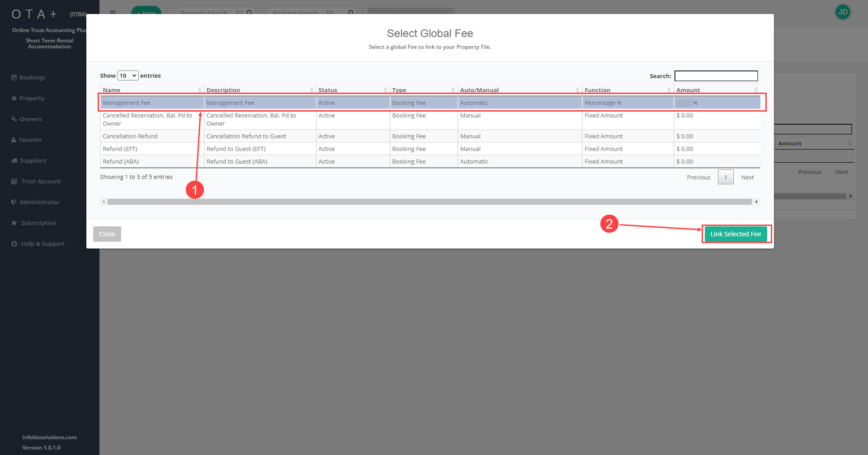Close the Select Global Fee dialog
The height and width of the screenshot is (455, 868).
click(x=107, y=234)
